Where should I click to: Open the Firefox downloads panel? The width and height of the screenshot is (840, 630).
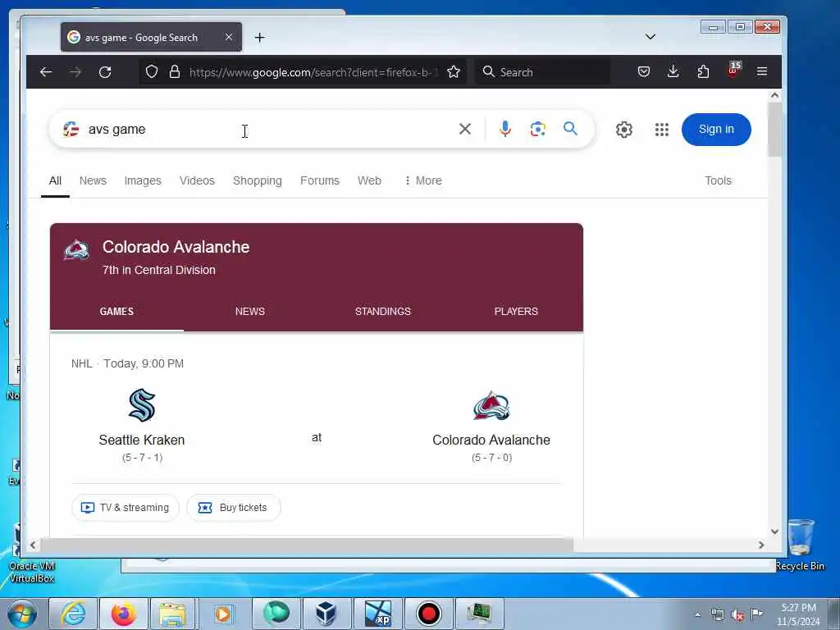tap(673, 71)
